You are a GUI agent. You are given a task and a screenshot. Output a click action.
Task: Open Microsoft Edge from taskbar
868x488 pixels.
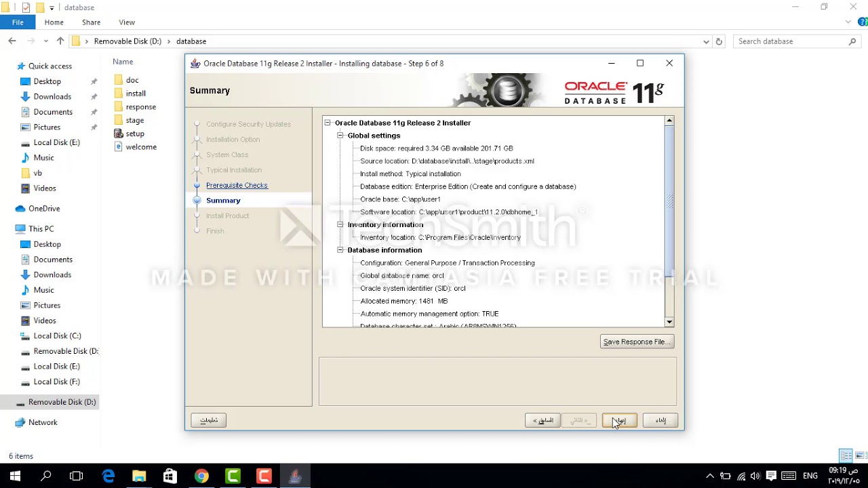coord(108,476)
